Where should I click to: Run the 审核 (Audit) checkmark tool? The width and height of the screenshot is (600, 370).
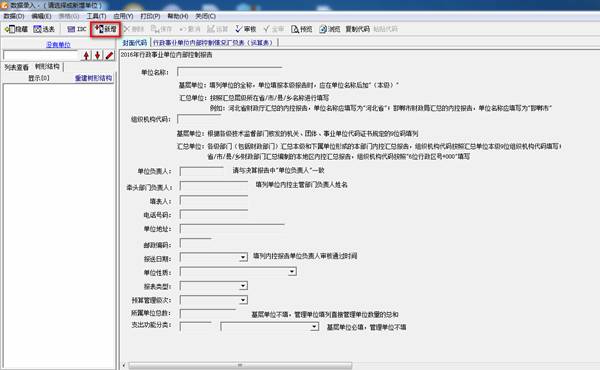click(245, 29)
